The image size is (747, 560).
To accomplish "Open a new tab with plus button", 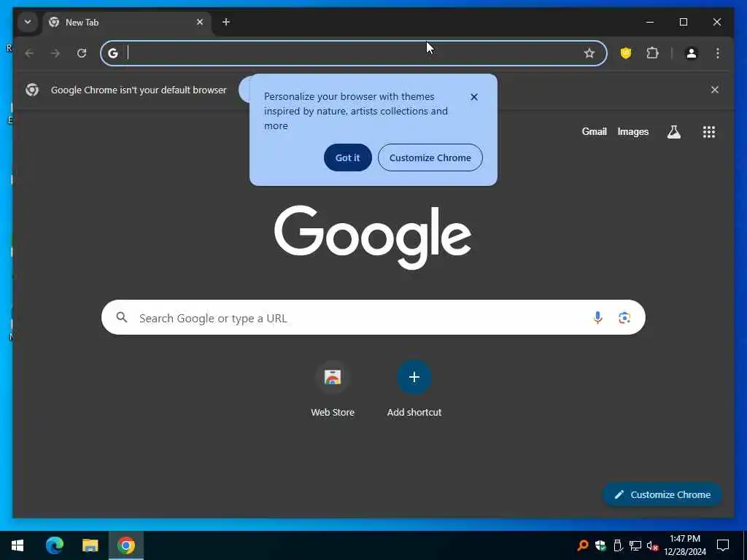I will pyautogui.click(x=226, y=22).
